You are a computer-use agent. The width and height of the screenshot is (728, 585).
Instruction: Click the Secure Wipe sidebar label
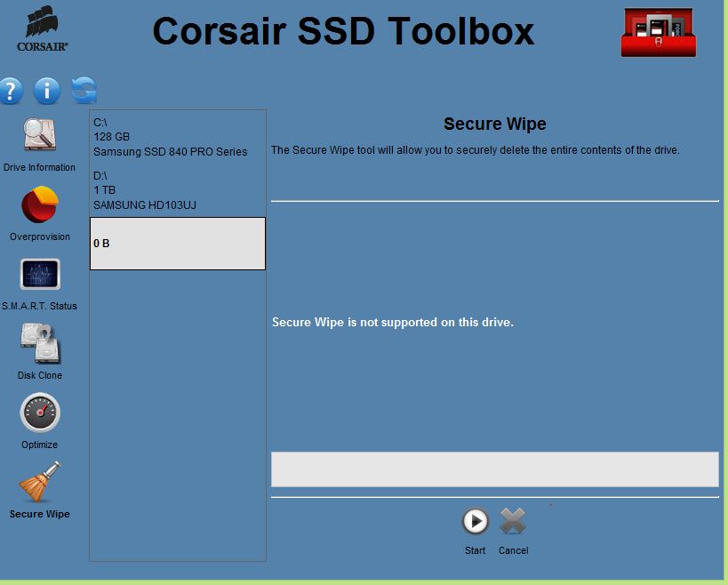click(x=40, y=514)
